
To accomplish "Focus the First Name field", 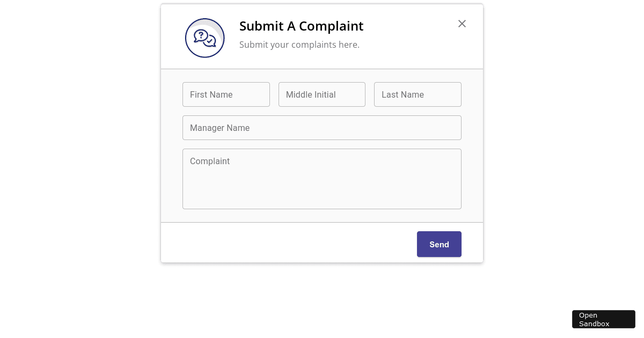I will (x=226, y=94).
